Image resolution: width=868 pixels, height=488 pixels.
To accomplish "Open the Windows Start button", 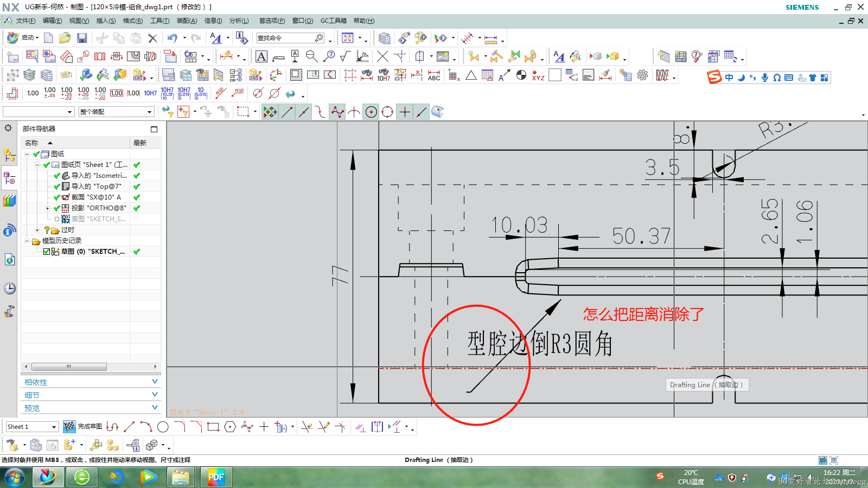I will pos(14,477).
